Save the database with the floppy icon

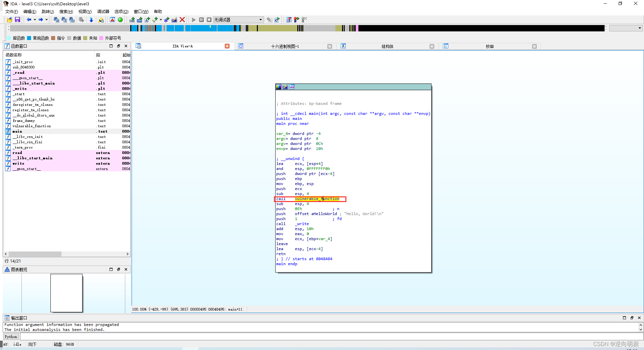coord(17,20)
